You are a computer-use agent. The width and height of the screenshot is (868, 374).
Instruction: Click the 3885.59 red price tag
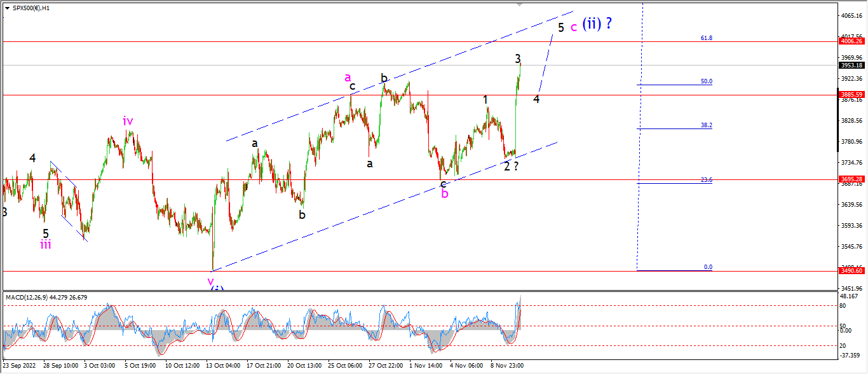[x=851, y=95]
